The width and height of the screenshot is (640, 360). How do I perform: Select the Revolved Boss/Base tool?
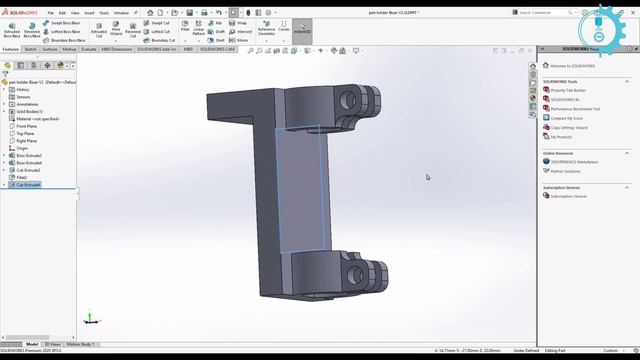coord(32,31)
